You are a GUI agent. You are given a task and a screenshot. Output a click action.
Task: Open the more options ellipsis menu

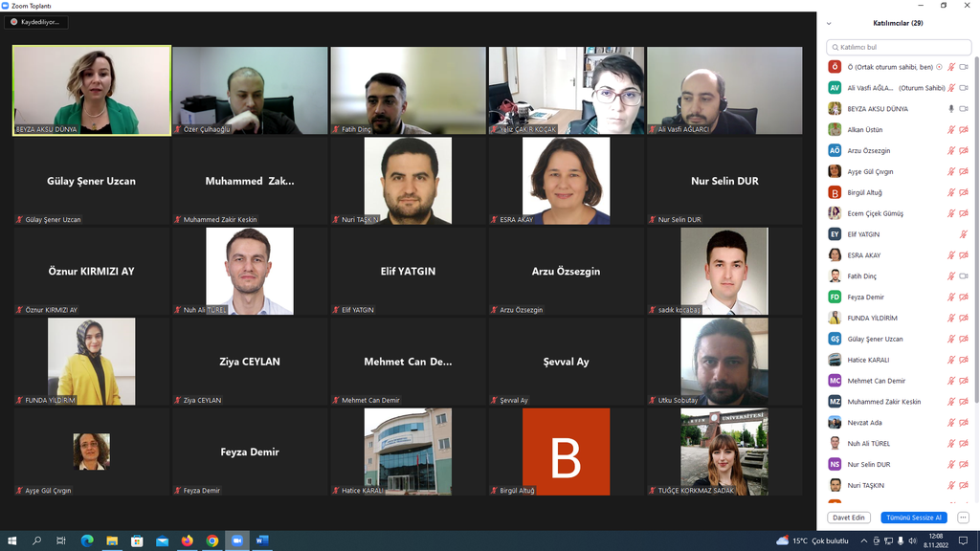click(x=963, y=518)
